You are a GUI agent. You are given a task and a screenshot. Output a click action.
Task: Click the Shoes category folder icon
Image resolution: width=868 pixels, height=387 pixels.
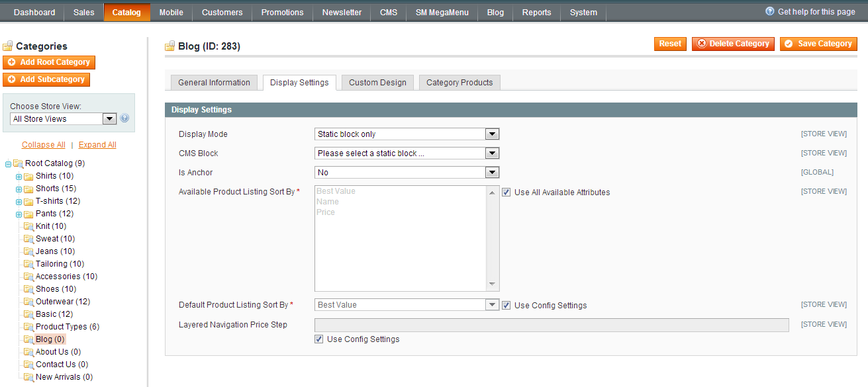[29, 289]
